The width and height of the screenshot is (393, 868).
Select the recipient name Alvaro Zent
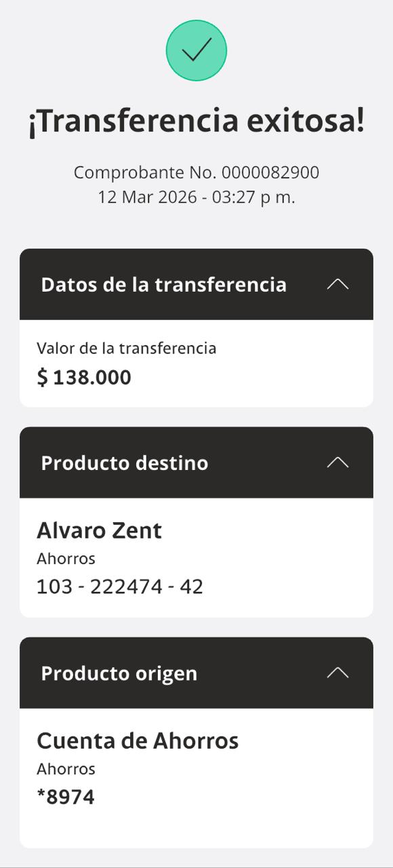99,530
